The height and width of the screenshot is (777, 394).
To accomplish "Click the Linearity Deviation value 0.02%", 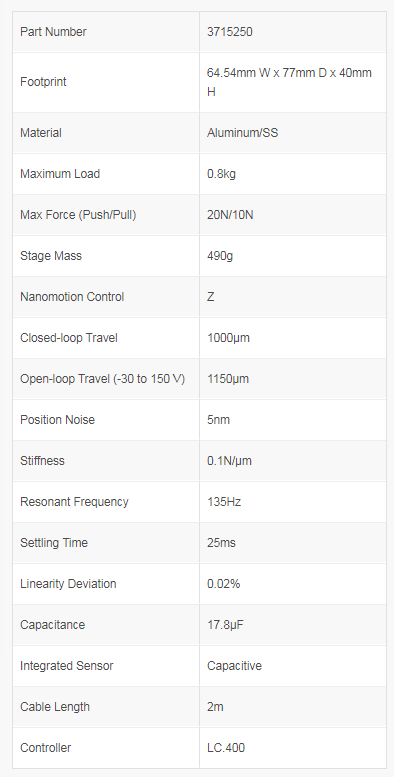I will (224, 584).
